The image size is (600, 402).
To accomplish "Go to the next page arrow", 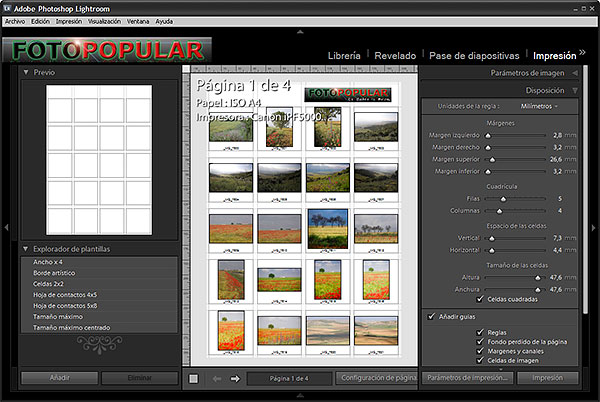I will pos(235,379).
